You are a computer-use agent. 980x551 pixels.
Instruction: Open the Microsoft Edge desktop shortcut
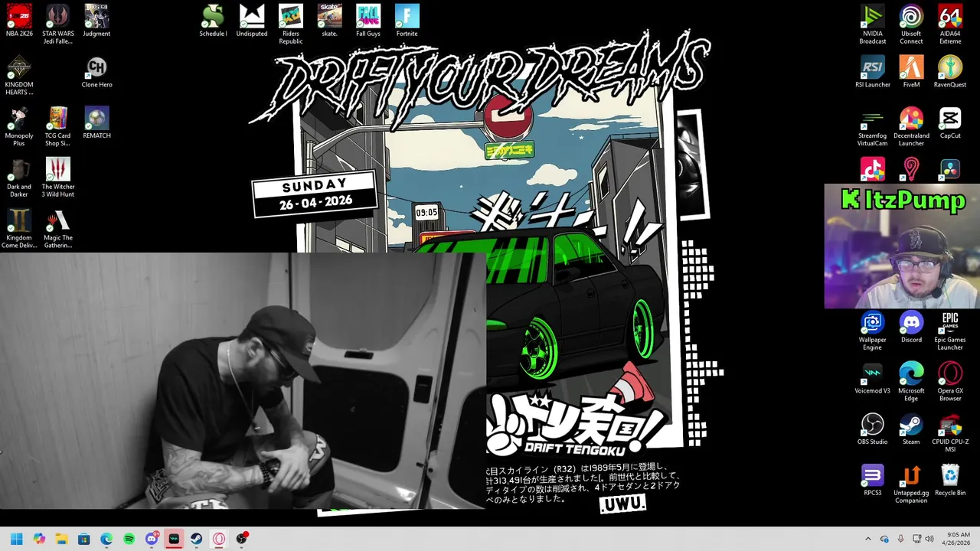911,382
